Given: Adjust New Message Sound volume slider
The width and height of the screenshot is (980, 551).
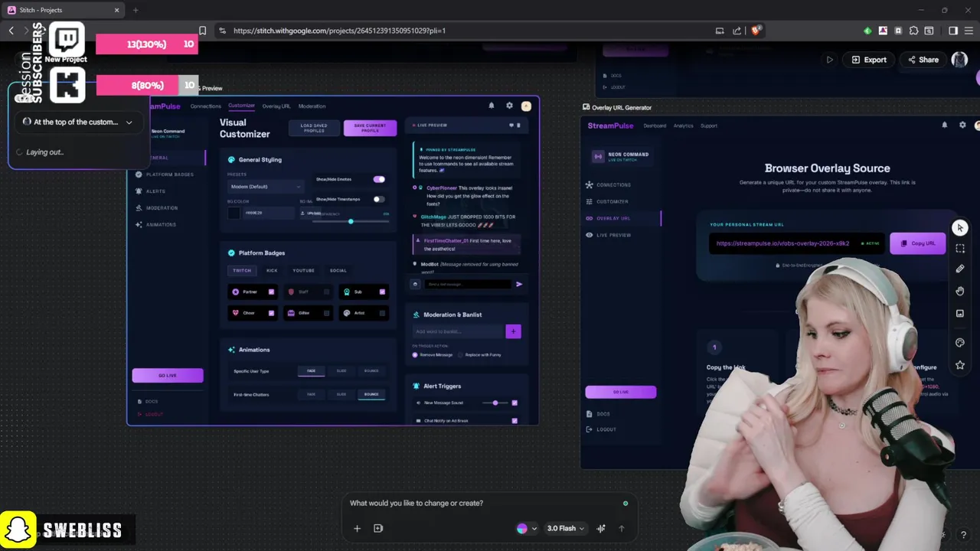Looking at the screenshot, I should click(495, 403).
